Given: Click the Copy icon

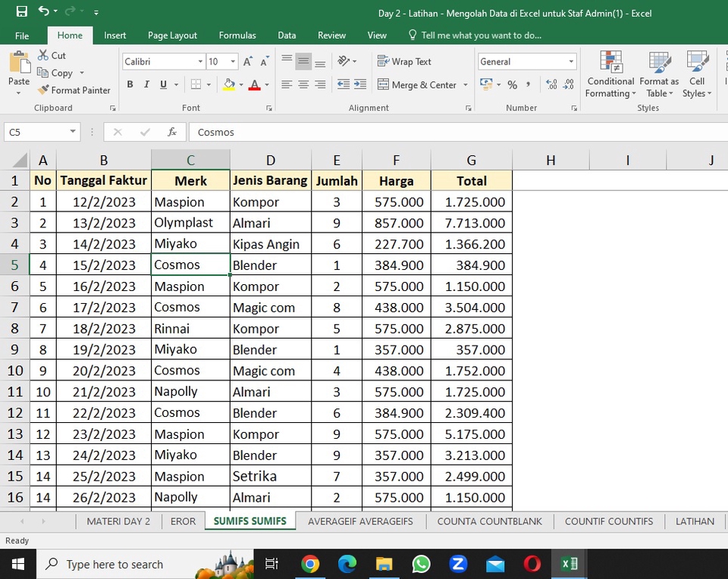Looking at the screenshot, I should click(42, 73).
